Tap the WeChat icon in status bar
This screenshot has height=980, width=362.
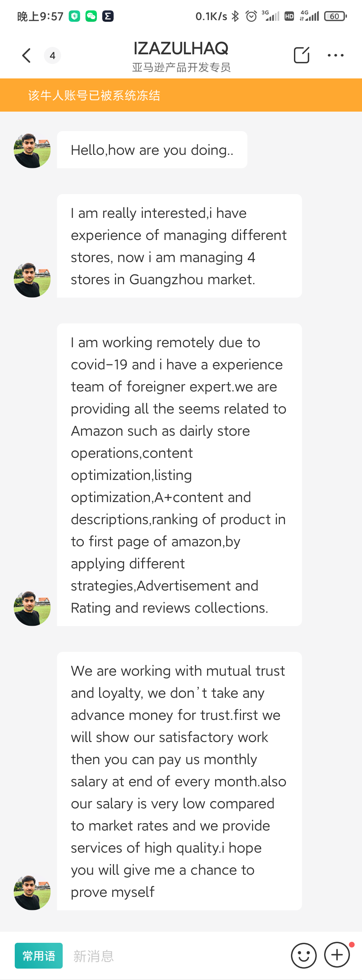(91, 16)
